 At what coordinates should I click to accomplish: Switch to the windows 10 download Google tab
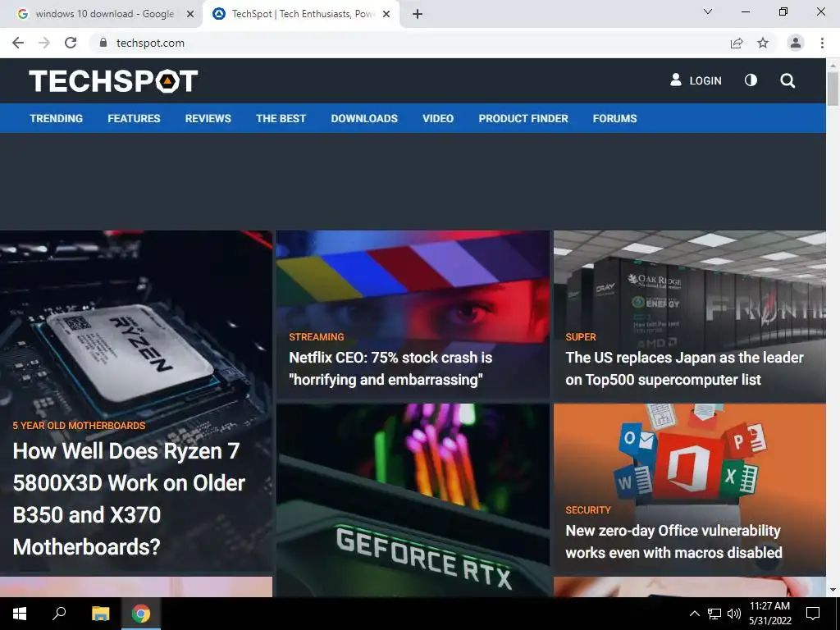(x=102, y=14)
